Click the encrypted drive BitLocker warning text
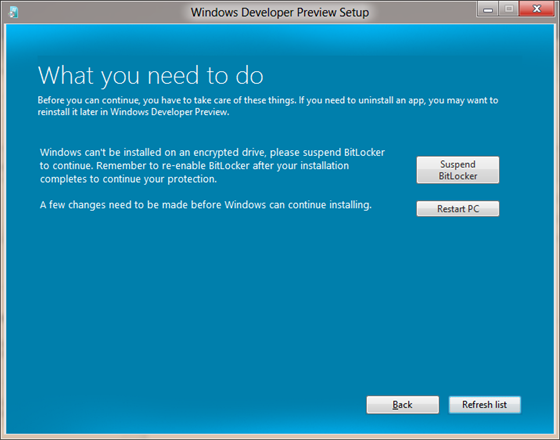Screen dimensions: 560x440 tap(212, 166)
